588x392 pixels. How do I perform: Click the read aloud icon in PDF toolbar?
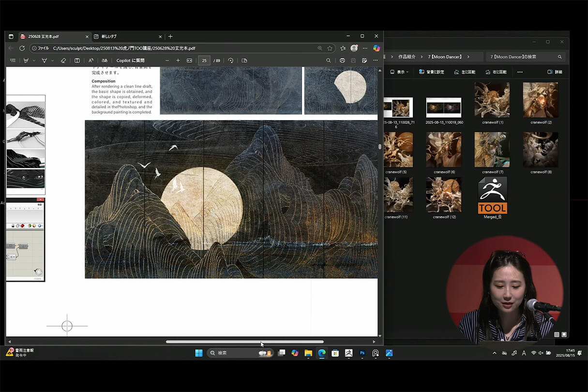tap(90, 60)
